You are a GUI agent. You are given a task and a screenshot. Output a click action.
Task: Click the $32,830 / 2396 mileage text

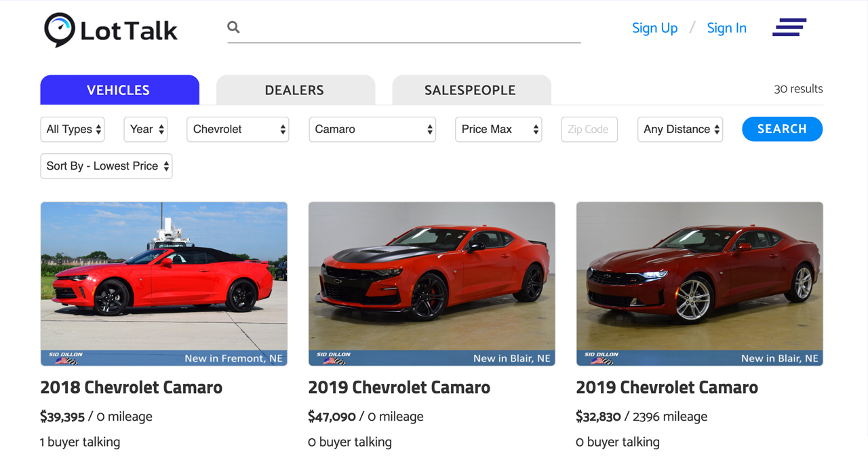(x=642, y=417)
